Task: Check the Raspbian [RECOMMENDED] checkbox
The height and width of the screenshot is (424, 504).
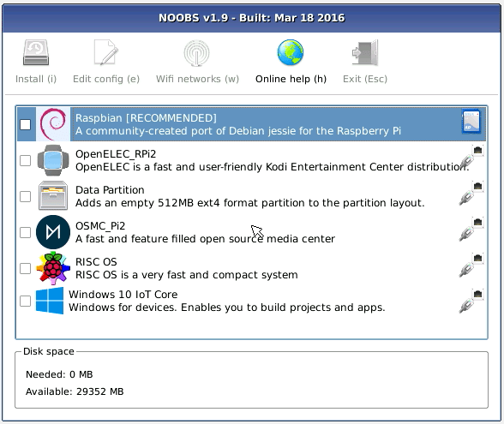Action: (26, 125)
